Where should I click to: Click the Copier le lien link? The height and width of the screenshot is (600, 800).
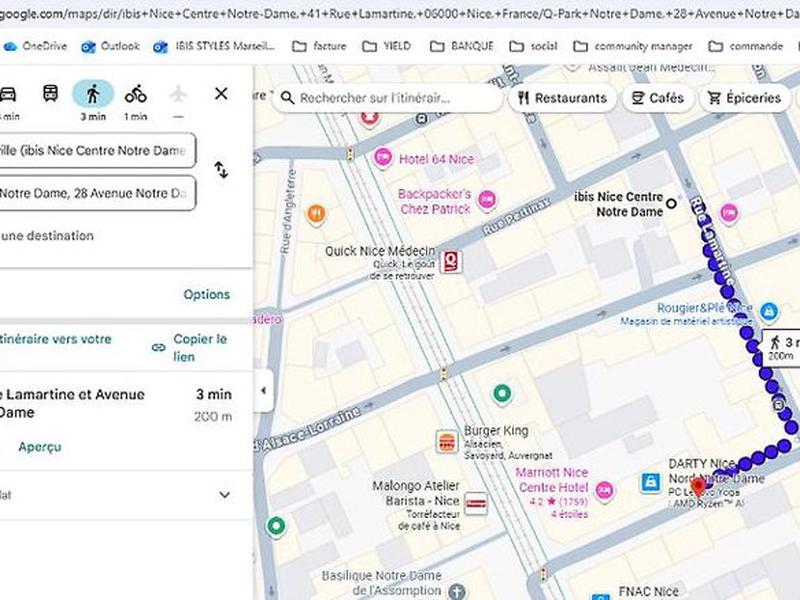pyautogui.click(x=200, y=348)
